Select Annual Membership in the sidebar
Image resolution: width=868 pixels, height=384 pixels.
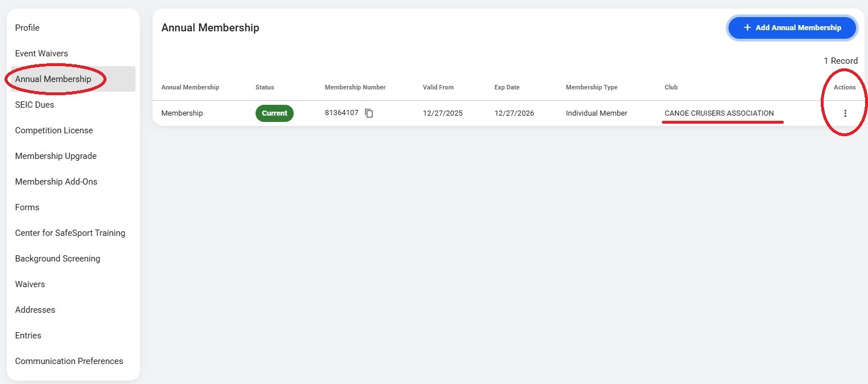point(53,79)
